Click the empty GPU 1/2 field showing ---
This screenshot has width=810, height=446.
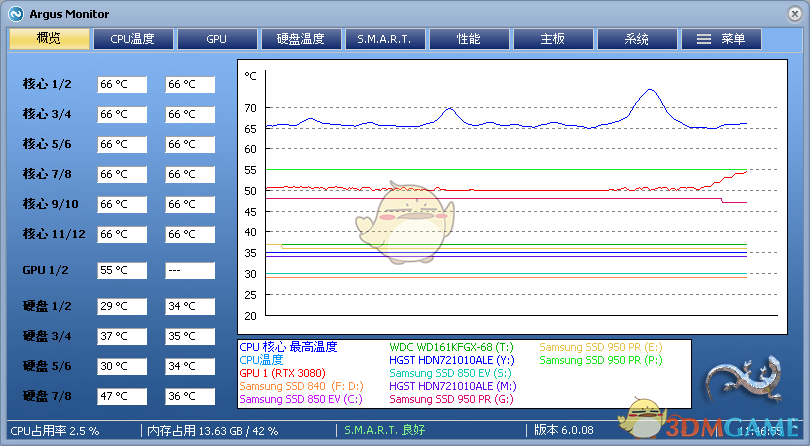coord(190,270)
